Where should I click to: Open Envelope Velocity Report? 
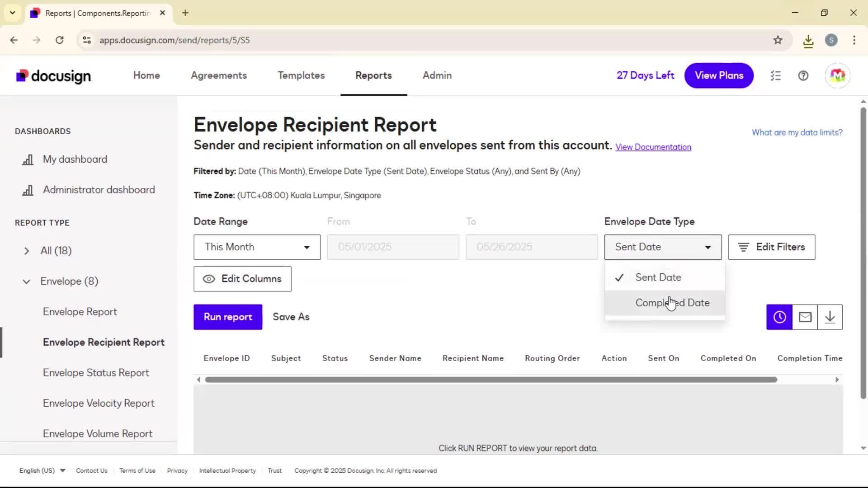click(x=99, y=404)
